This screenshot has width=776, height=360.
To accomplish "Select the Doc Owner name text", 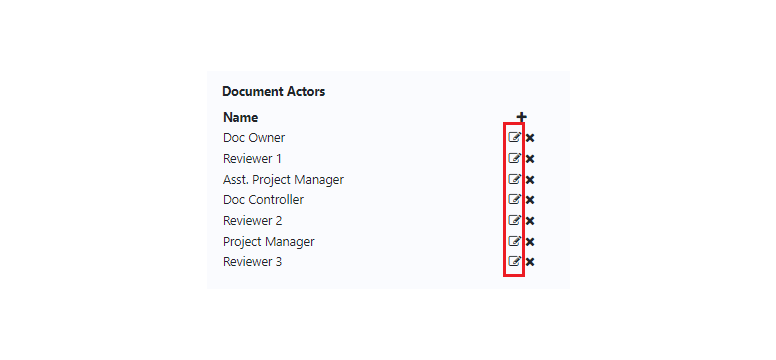I will (254, 137).
